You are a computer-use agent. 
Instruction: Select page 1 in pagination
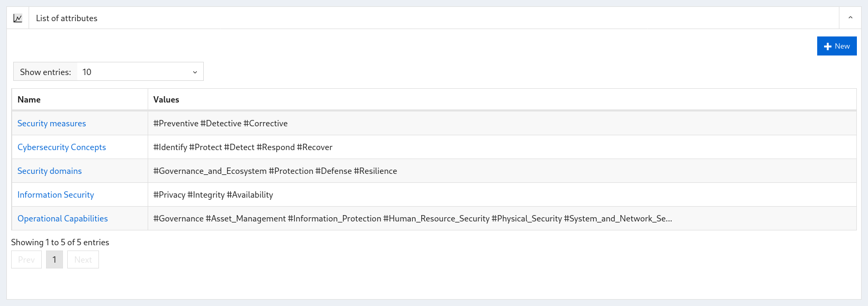[55, 259]
